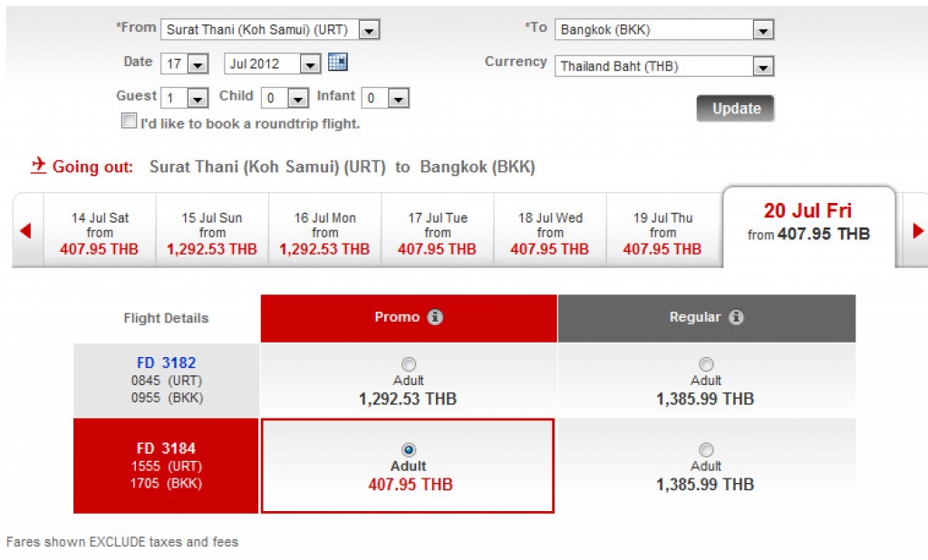Open the calendar date picker icon
This screenshot has width=928, height=560.
click(x=338, y=63)
